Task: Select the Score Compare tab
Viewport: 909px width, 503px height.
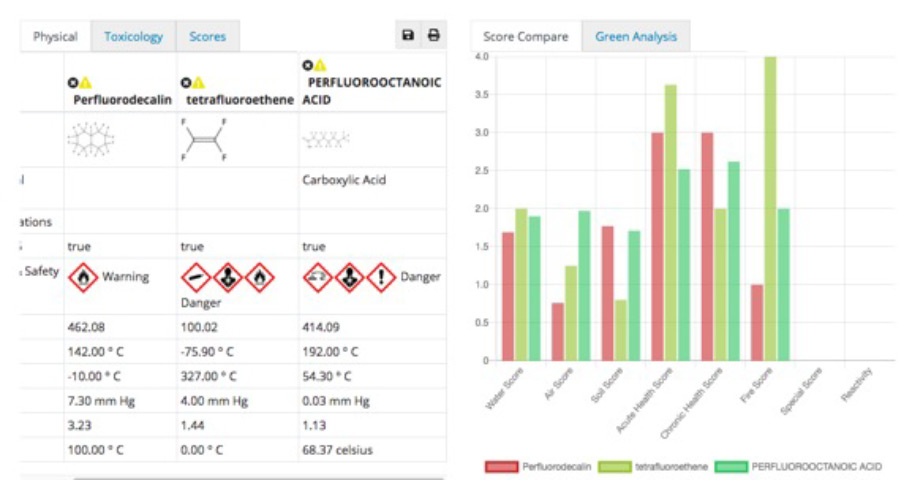Action: 525,37
